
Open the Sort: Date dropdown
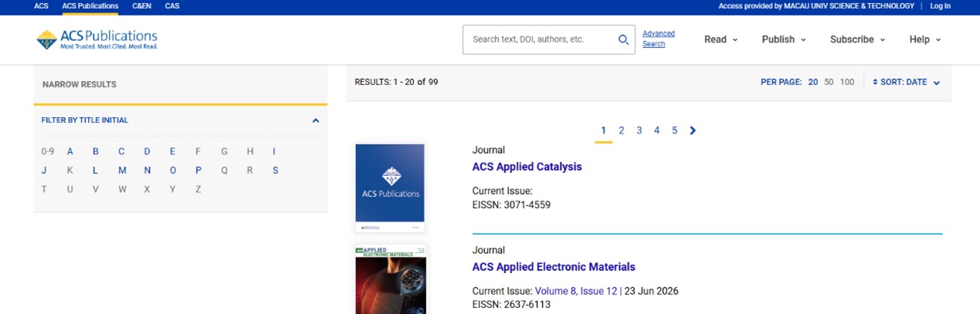(906, 83)
